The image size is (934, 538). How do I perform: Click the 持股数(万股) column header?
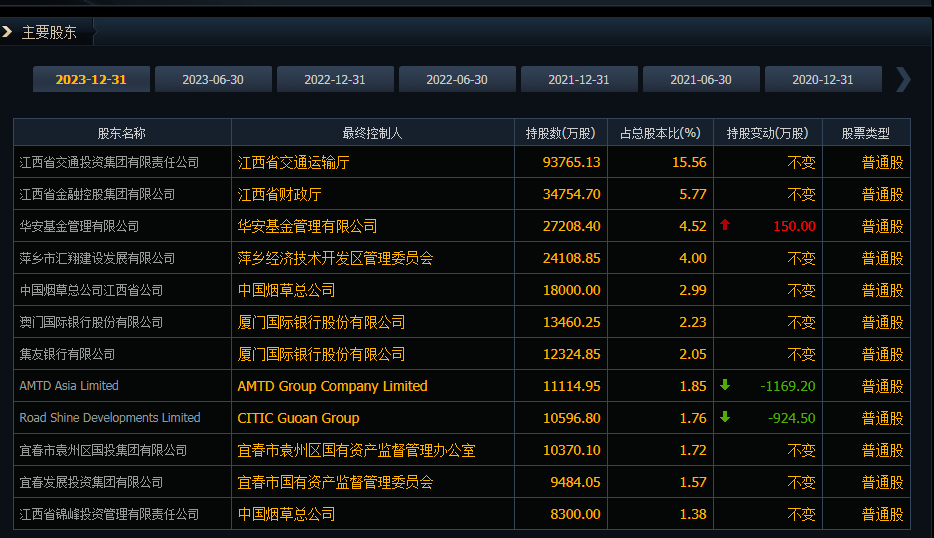(560, 133)
